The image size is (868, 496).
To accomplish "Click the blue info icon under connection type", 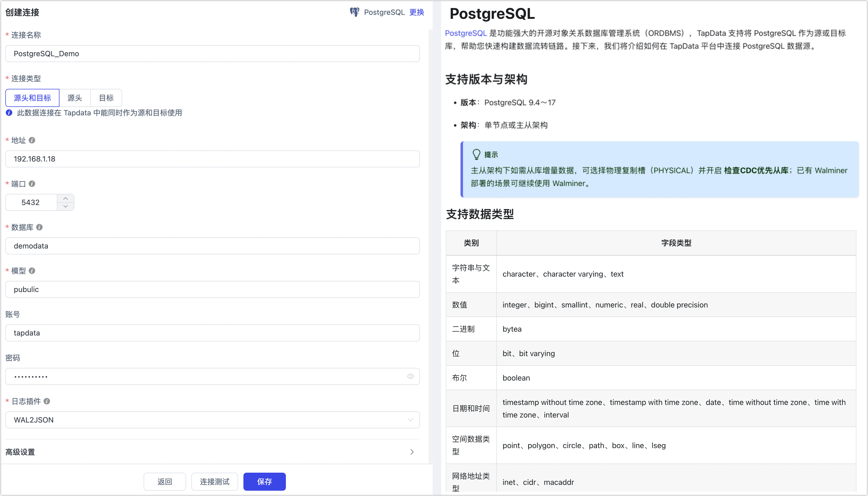I will (x=9, y=113).
